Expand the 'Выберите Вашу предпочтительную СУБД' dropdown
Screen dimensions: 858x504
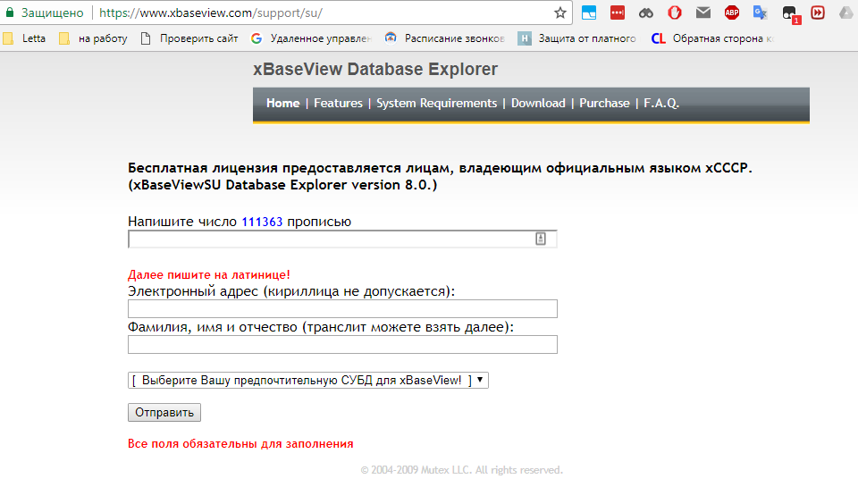click(308, 381)
